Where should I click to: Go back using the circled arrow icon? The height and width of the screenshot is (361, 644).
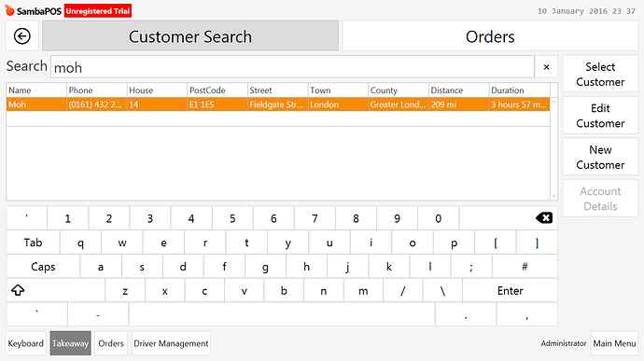click(22, 36)
